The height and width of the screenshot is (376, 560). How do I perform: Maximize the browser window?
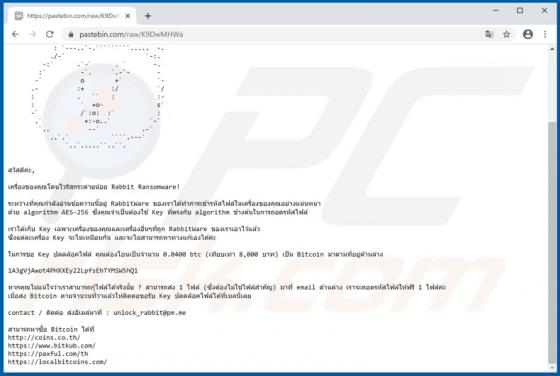coord(520,11)
